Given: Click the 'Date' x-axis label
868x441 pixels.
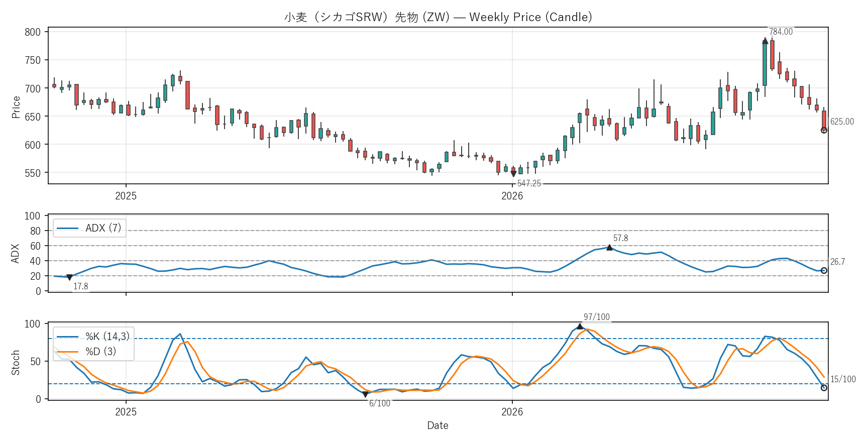Looking at the screenshot, I should [x=438, y=425].
